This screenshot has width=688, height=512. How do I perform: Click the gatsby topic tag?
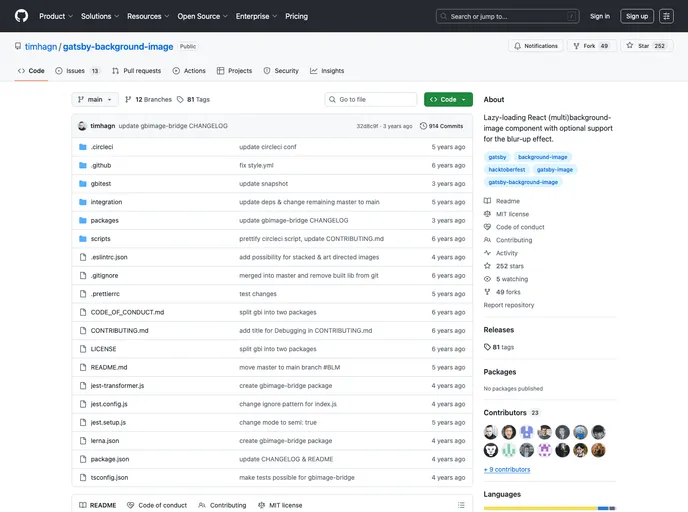pyautogui.click(x=497, y=157)
